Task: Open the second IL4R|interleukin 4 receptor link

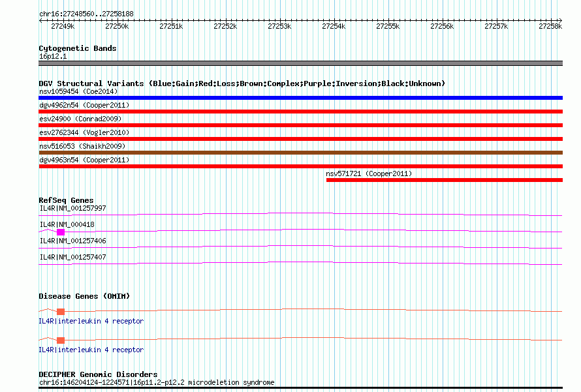Action: coord(91,350)
